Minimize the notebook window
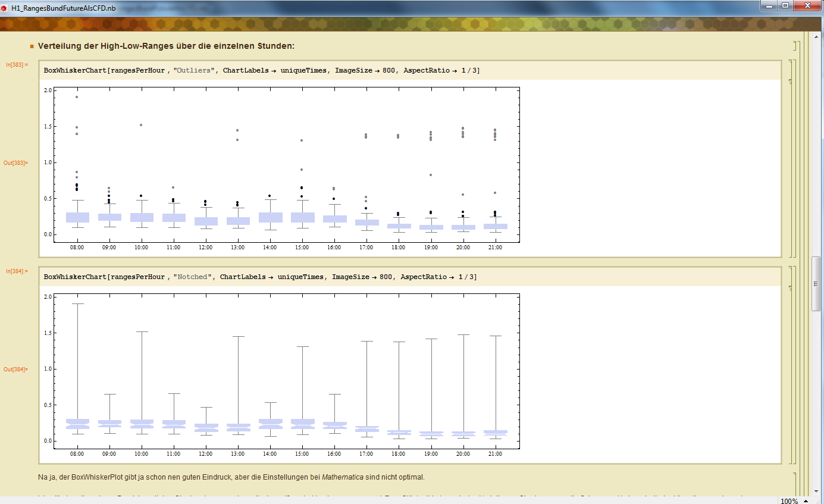824x504 pixels. point(770,6)
